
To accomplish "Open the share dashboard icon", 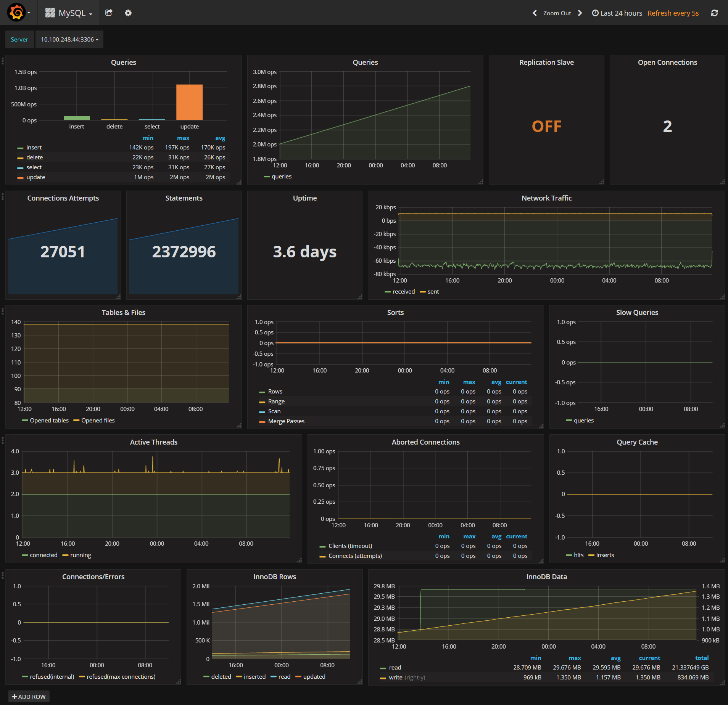I will 109,13.
